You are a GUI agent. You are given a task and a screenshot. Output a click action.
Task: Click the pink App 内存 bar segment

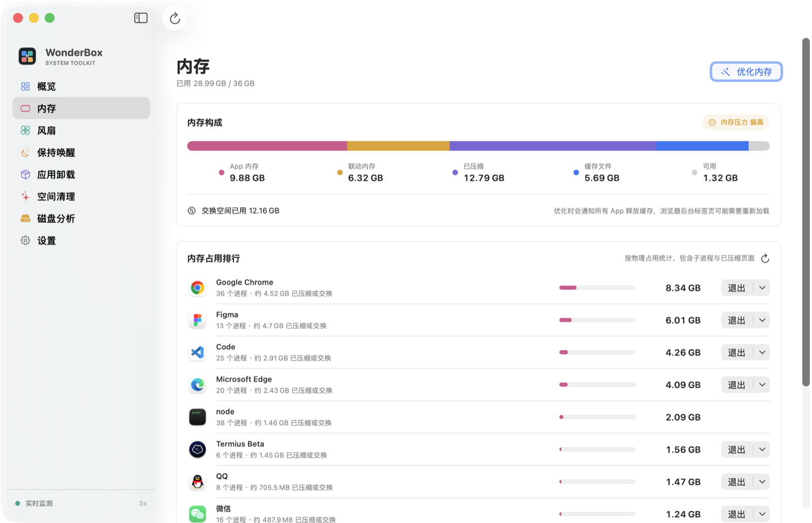[x=267, y=146]
